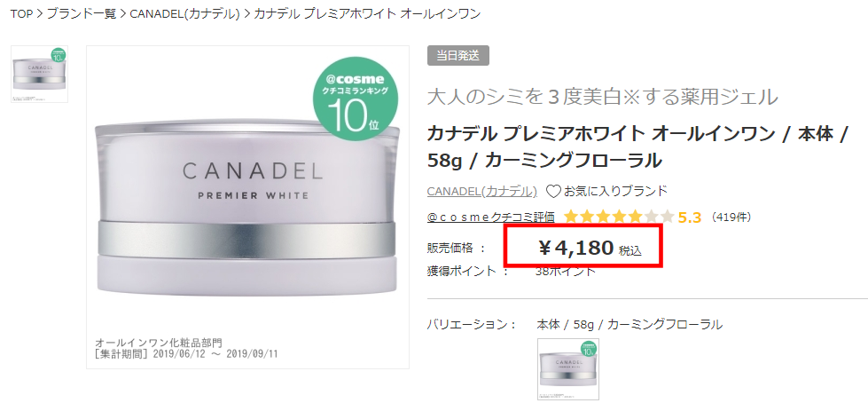Select カナデル プレミアホワイト オールインワン breadcrumb
The width and height of the screenshot is (868, 411).
[x=367, y=14]
